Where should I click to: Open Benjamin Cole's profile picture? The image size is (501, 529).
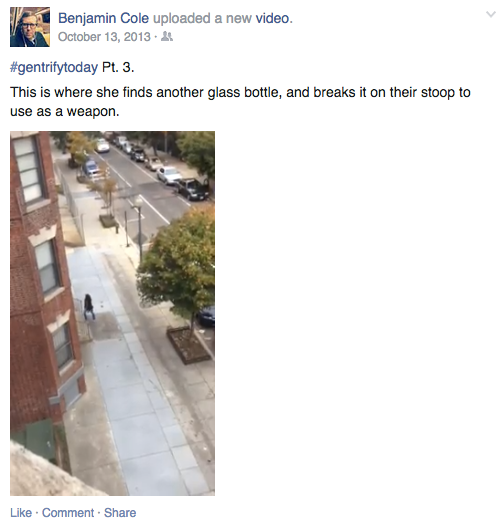[30, 27]
